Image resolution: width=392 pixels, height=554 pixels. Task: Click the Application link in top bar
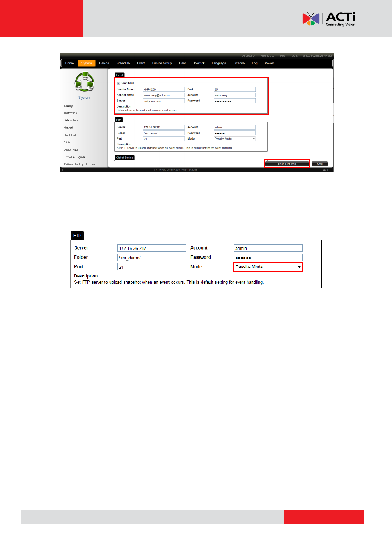click(249, 56)
